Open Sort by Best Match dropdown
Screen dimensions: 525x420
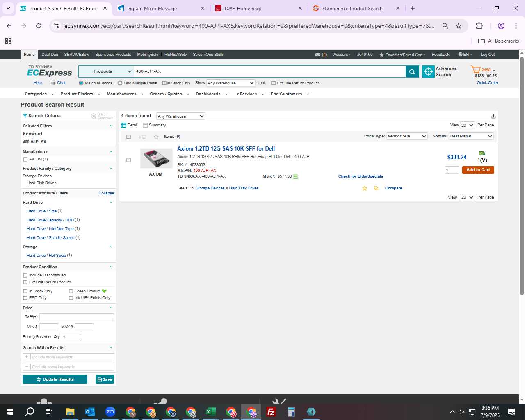pyautogui.click(x=471, y=136)
